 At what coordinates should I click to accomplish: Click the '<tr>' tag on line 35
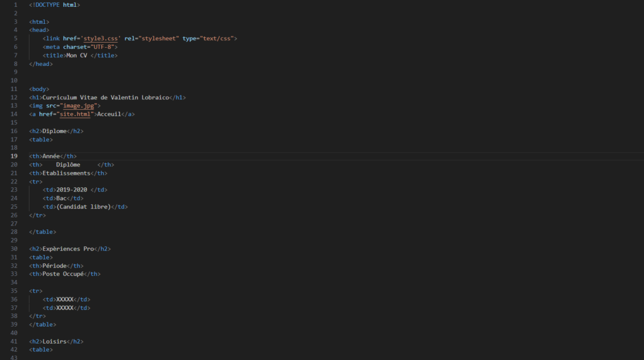pos(36,291)
